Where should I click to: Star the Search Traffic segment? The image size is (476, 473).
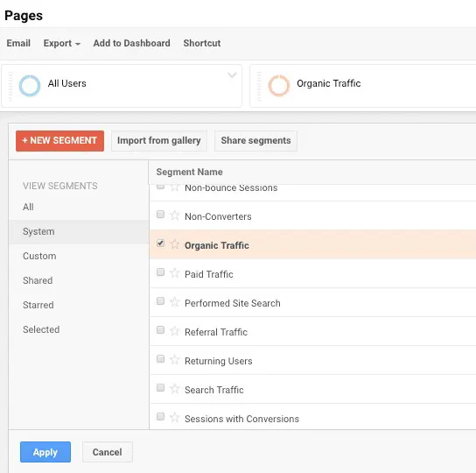(174, 389)
